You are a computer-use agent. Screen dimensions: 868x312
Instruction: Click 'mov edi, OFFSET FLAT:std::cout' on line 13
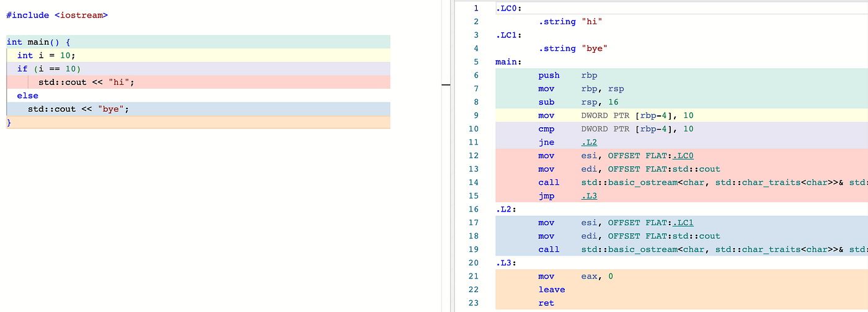click(x=629, y=169)
